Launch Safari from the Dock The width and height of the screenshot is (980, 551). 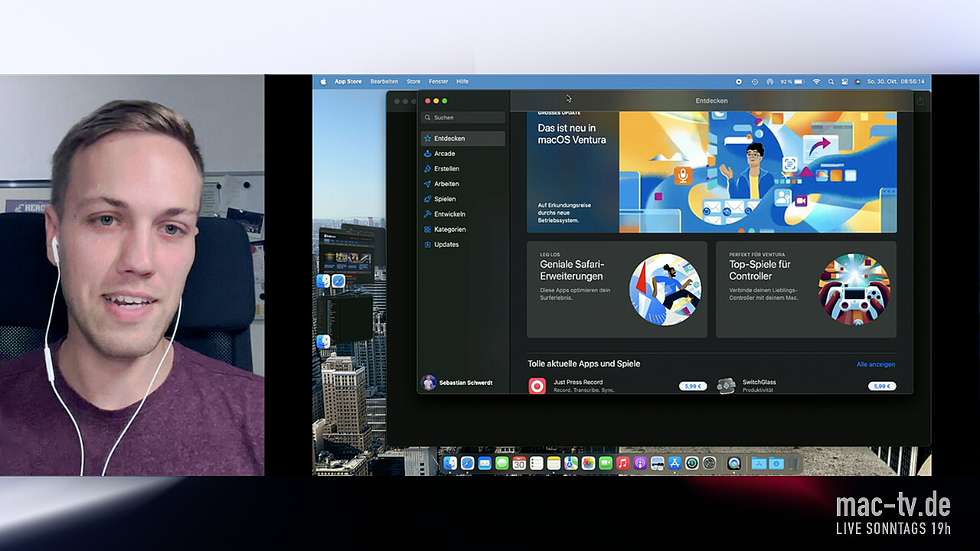468,463
